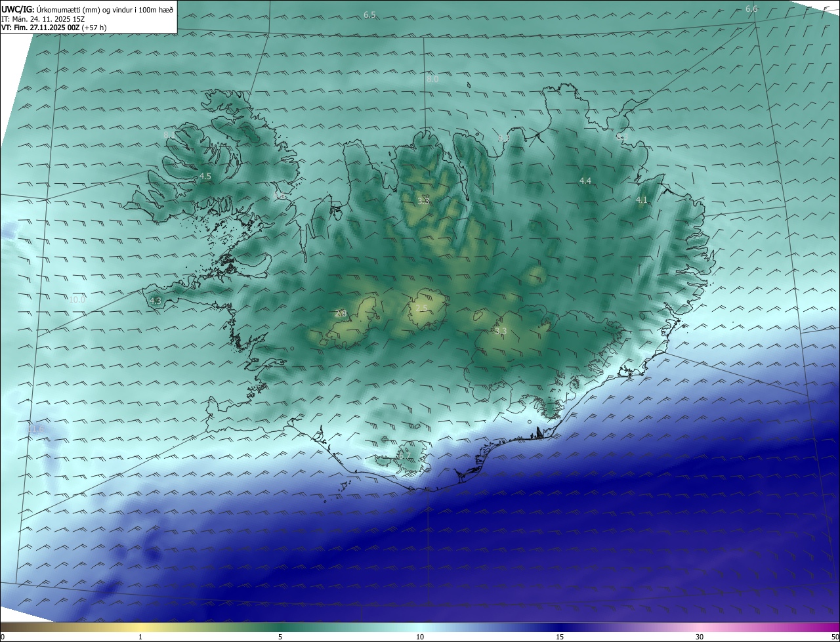Click the 'VT: Fim. 27.11.2025 00Z (+57 h)' line

click(54, 28)
